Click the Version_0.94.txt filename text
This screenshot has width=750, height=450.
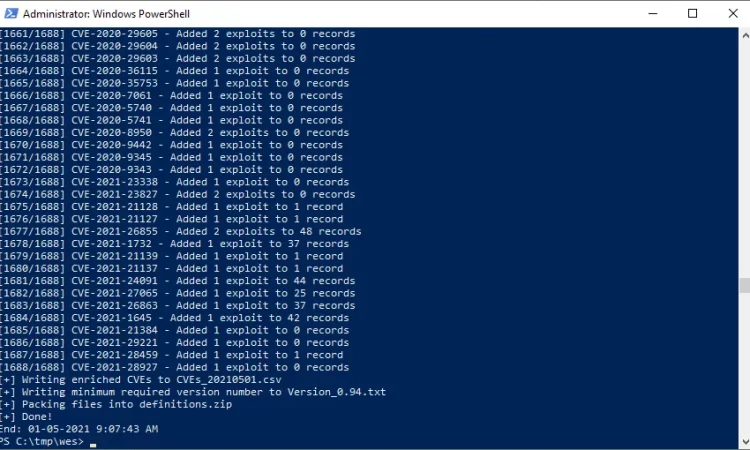pos(336,392)
